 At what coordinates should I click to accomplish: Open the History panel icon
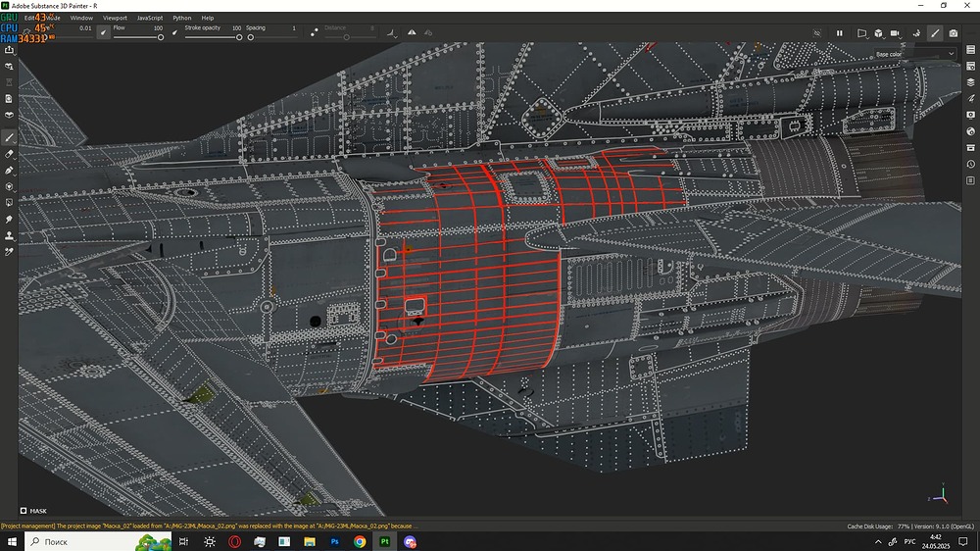pyautogui.click(x=970, y=164)
